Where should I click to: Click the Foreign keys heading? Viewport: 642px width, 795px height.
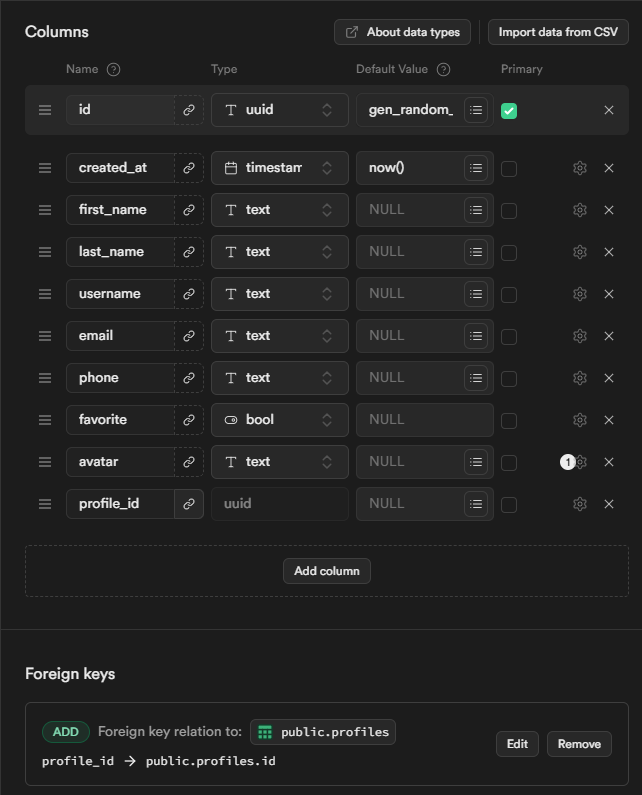click(x=70, y=674)
